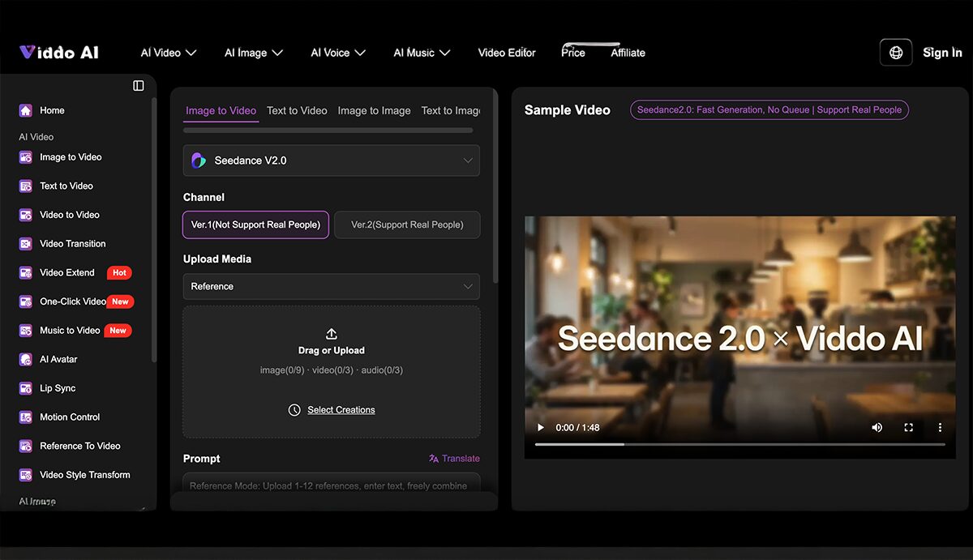Switch to the Text to Video tab
973x560 pixels.
pos(297,110)
